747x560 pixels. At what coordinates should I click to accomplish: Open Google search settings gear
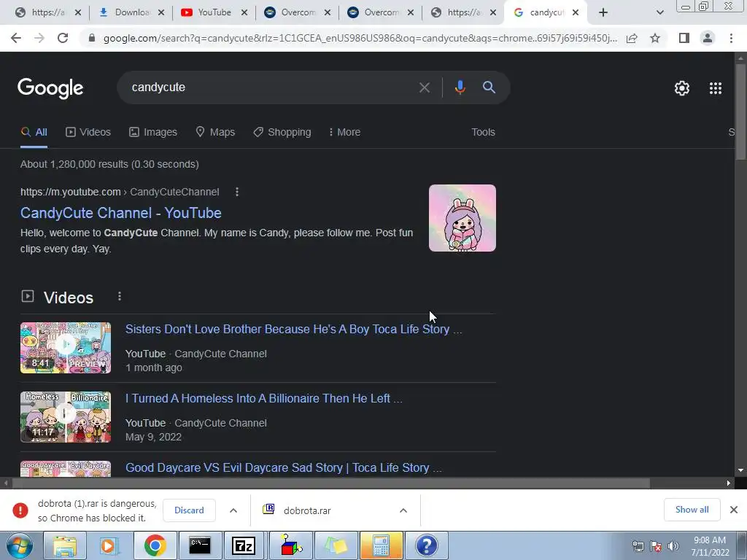(x=682, y=88)
